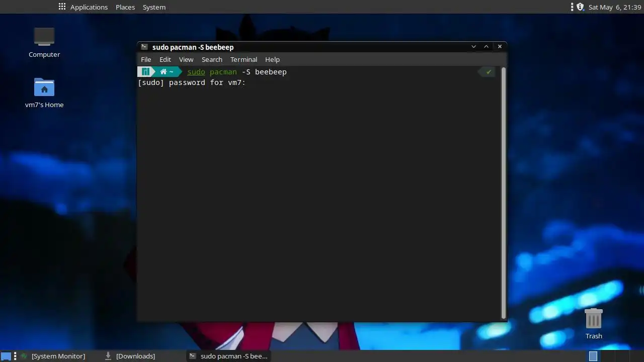Click the System Monitor taskbar graph icon
The height and width of the screenshot is (362, 644).
24,356
